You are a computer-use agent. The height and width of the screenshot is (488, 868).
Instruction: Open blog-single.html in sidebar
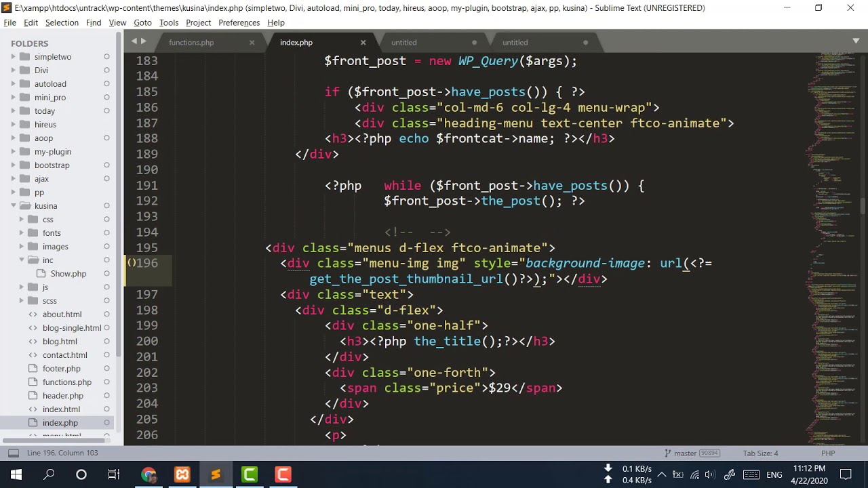[x=72, y=328]
